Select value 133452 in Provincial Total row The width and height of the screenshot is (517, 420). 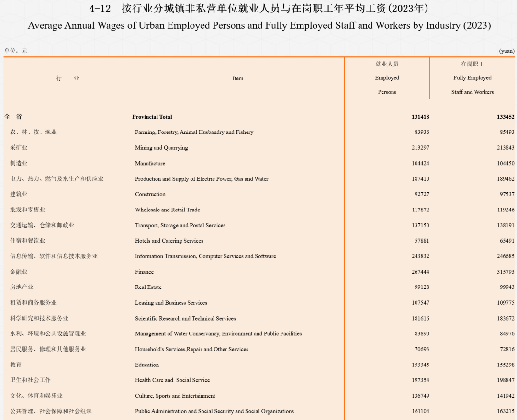pos(506,117)
